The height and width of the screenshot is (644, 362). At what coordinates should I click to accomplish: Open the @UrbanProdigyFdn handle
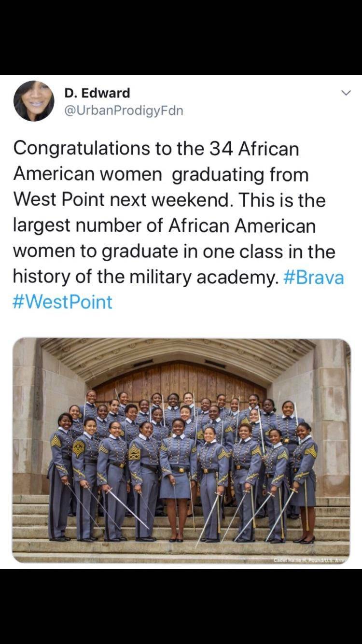pos(124,111)
